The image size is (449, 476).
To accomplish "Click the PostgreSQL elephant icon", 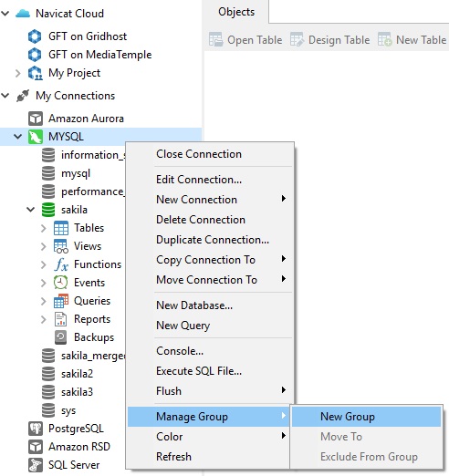I will click(36, 429).
